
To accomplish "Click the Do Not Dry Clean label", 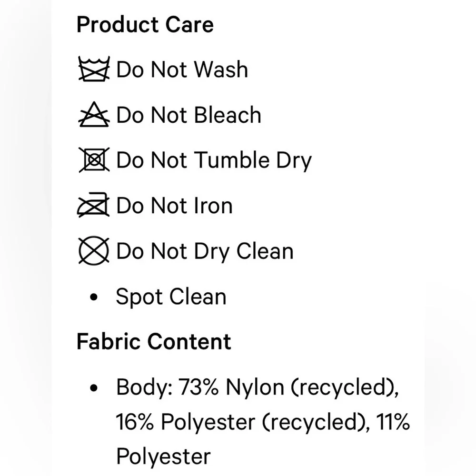I will [x=205, y=251].
